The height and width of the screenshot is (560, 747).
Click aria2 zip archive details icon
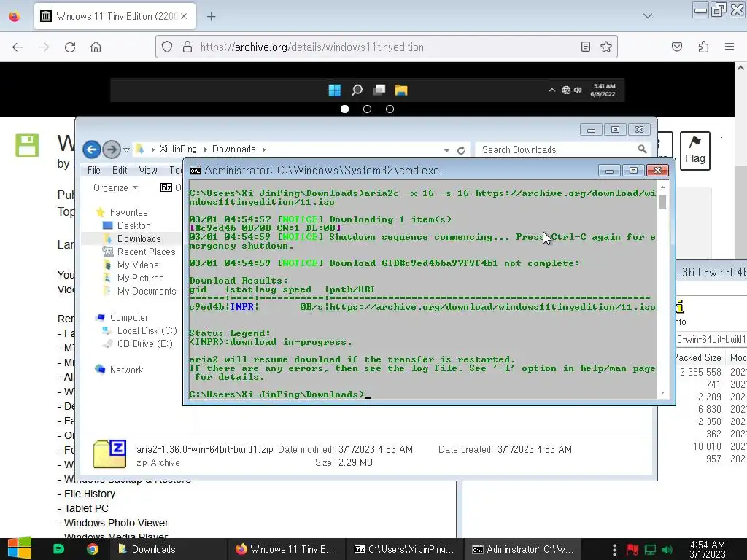pyautogui.click(x=110, y=454)
